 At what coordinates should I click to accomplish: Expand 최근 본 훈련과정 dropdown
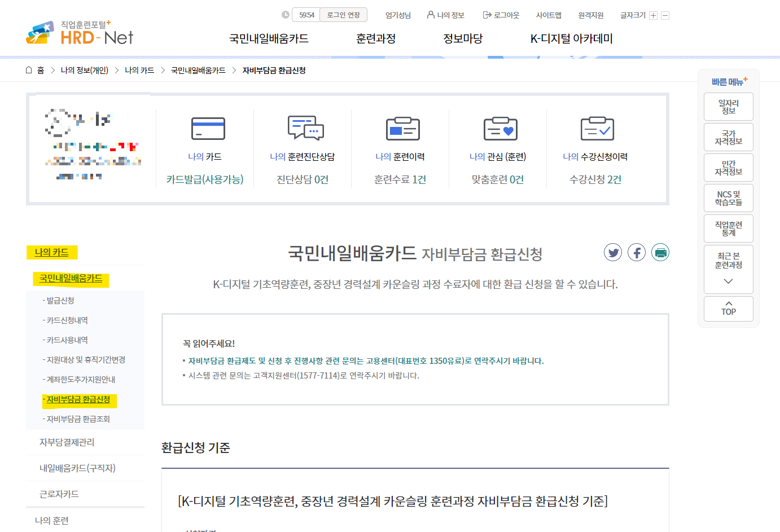pyautogui.click(x=729, y=269)
